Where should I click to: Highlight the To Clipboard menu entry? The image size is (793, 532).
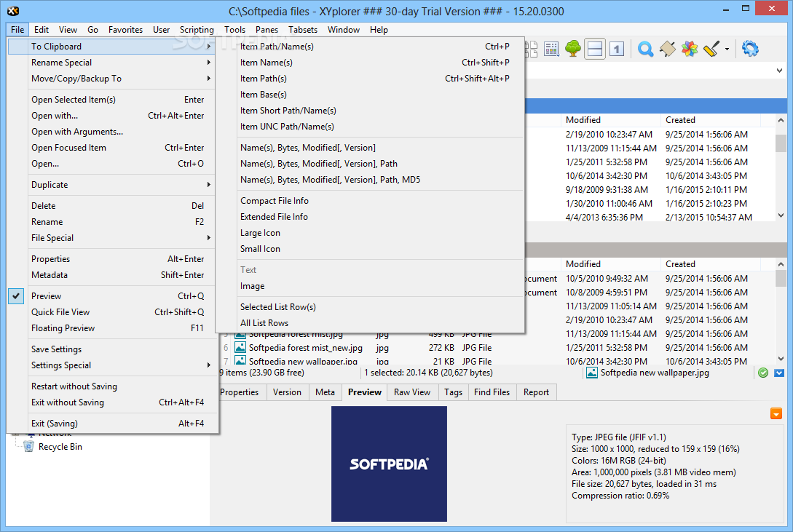(111, 47)
